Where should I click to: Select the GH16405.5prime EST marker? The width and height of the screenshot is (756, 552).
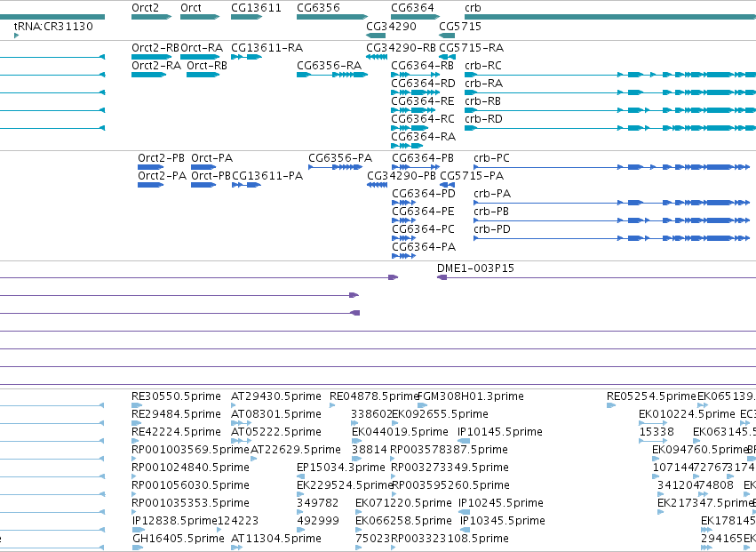point(138,548)
